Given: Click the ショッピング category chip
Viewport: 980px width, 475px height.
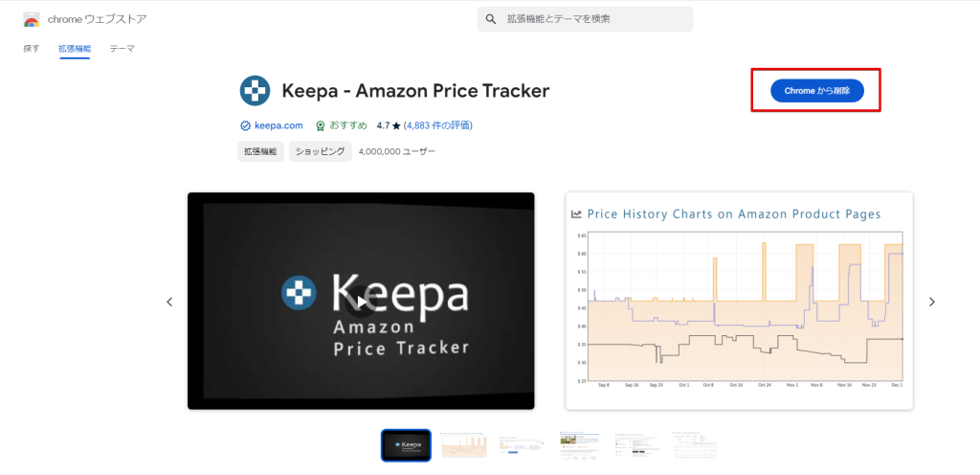Looking at the screenshot, I should [320, 151].
